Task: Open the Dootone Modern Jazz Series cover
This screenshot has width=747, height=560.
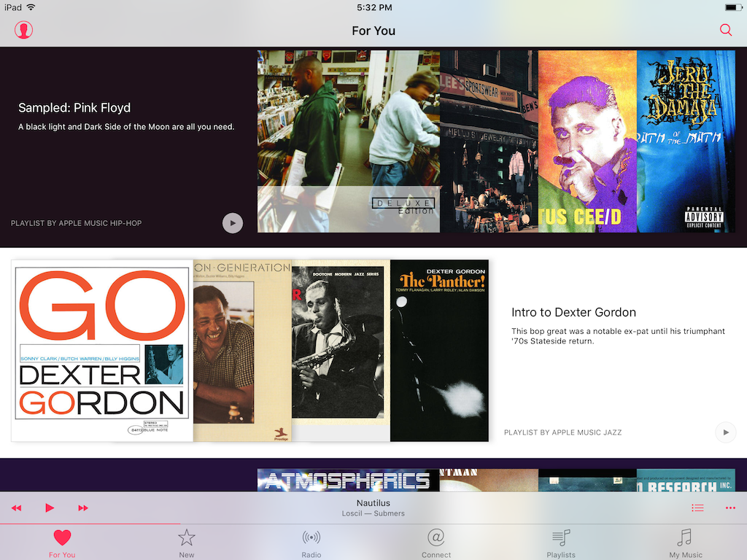Action: (341, 351)
